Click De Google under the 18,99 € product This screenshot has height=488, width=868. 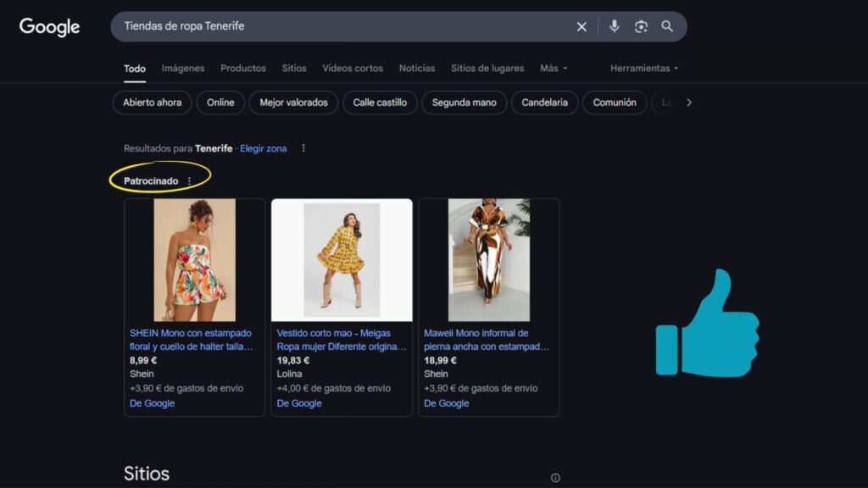pyautogui.click(x=446, y=403)
